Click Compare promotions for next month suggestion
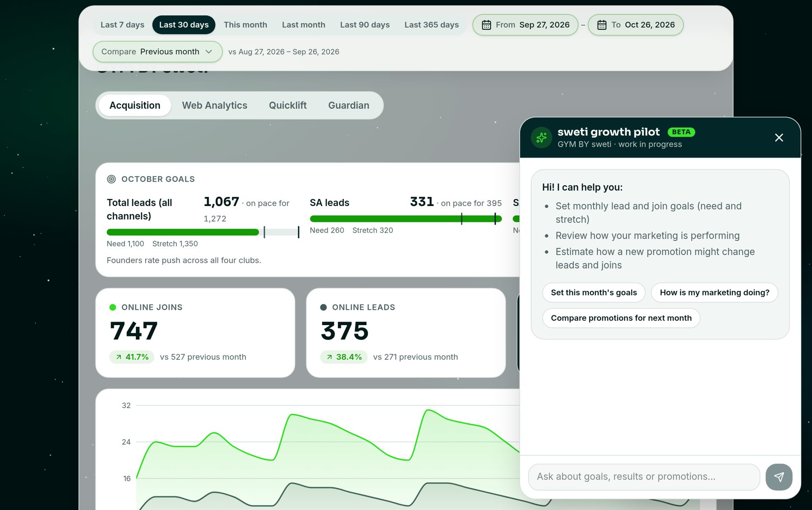Screen dimensions: 812x510 pyautogui.click(x=621, y=318)
